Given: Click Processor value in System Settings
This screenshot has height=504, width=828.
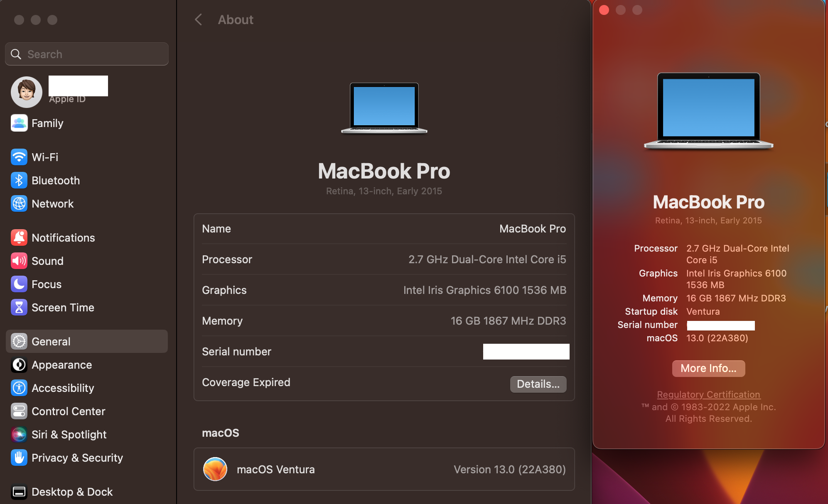Looking at the screenshot, I should coord(487,259).
